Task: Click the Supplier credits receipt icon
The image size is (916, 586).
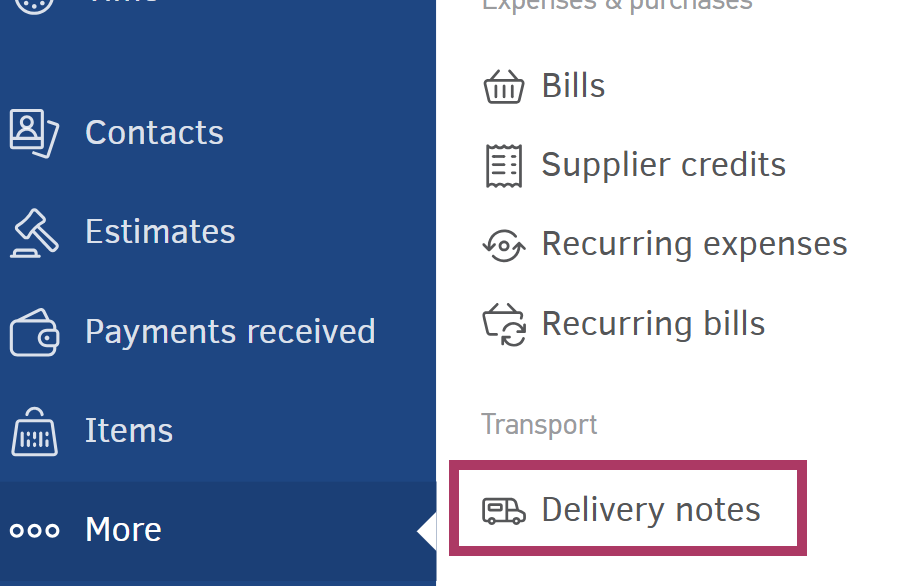Action: pos(503,166)
